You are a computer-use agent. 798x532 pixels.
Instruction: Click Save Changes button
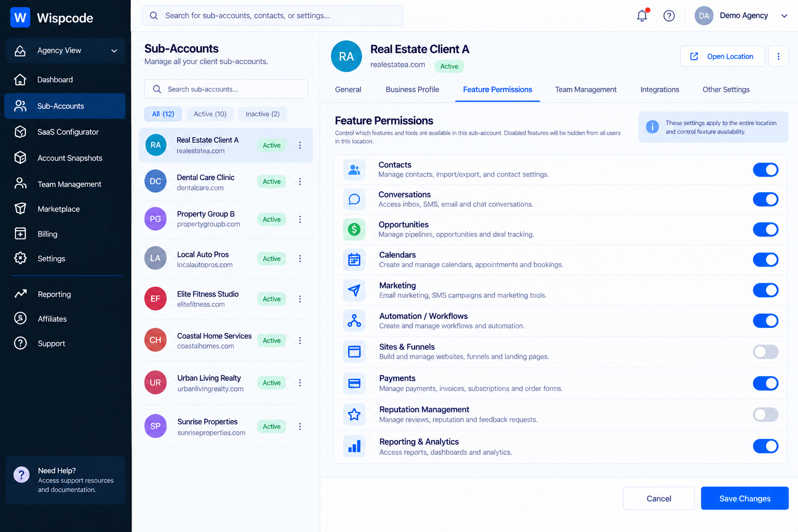click(744, 498)
